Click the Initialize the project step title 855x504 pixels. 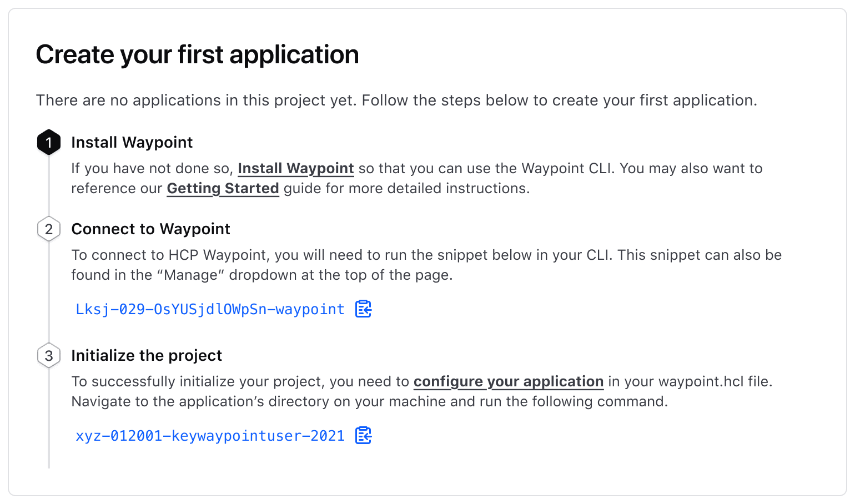146,355
